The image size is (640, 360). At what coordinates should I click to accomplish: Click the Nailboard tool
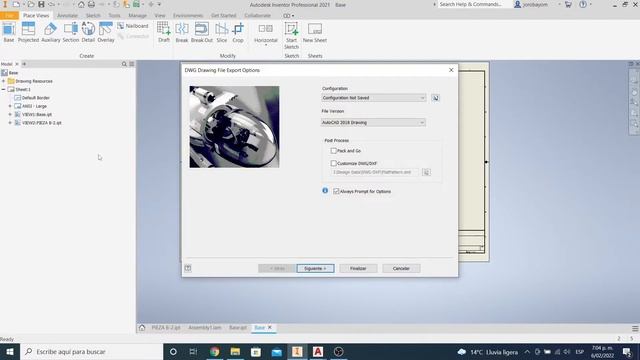pyautogui.click(x=133, y=26)
